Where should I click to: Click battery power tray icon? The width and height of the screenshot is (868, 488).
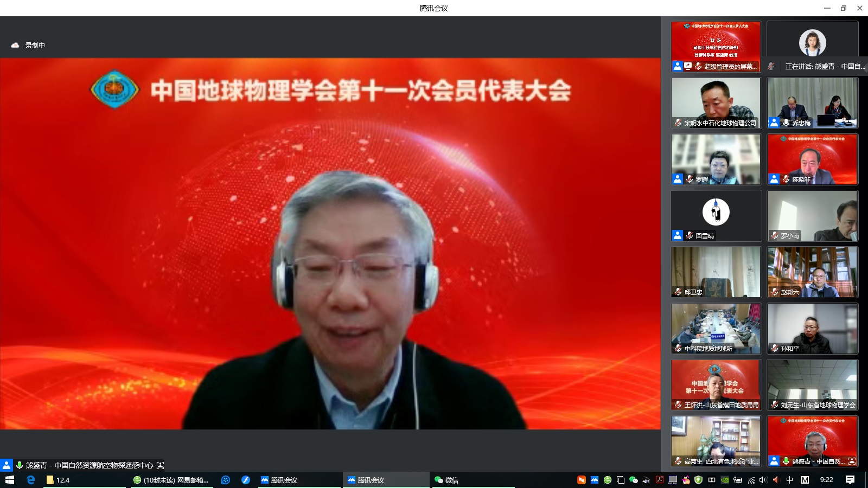click(738, 480)
